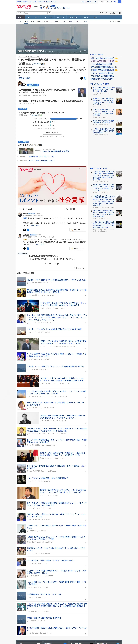
Task: Click the あなたの意見は? poll button
Action: coord(52,132)
